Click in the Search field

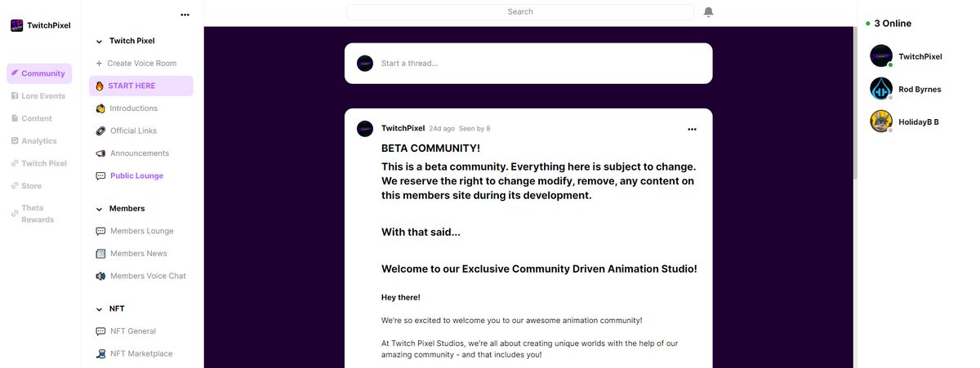[520, 12]
